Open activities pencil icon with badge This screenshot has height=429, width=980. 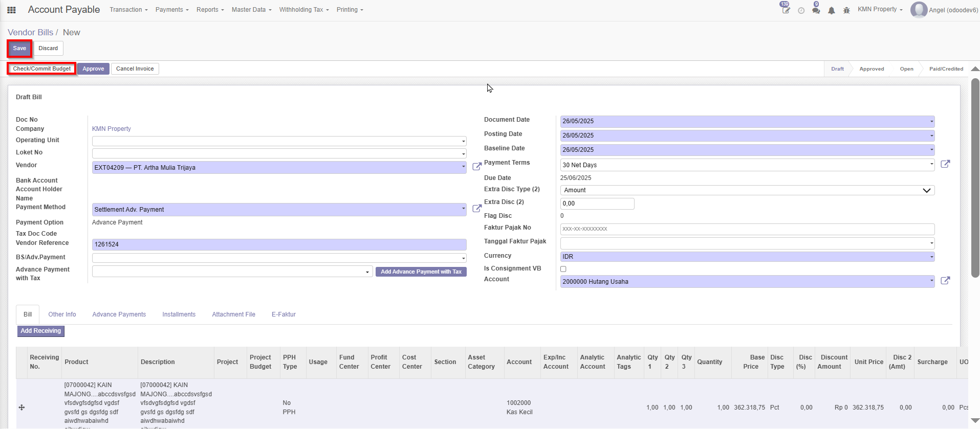tap(786, 10)
